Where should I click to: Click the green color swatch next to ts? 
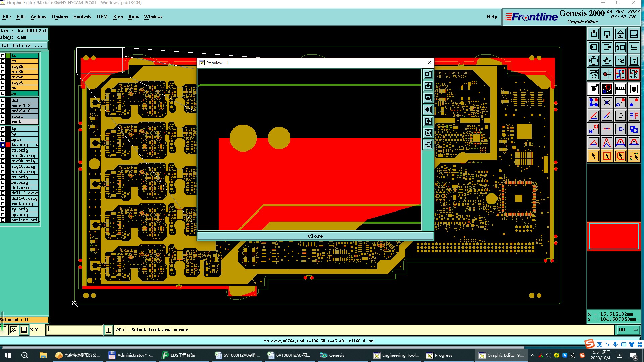[8, 56]
